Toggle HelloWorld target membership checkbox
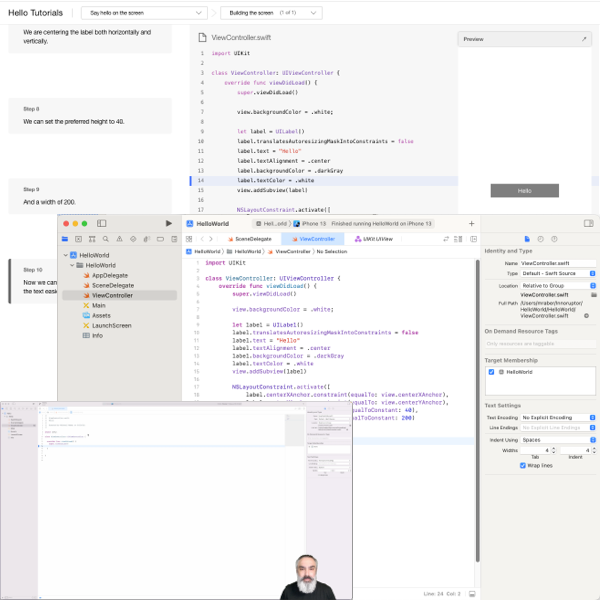This screenshot has width=600, height=600. coord(491,372)
